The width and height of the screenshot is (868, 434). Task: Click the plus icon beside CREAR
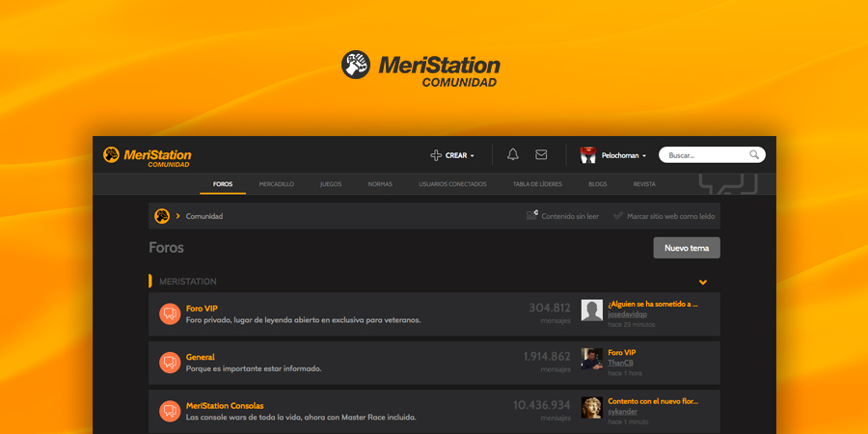coord(436,155)
